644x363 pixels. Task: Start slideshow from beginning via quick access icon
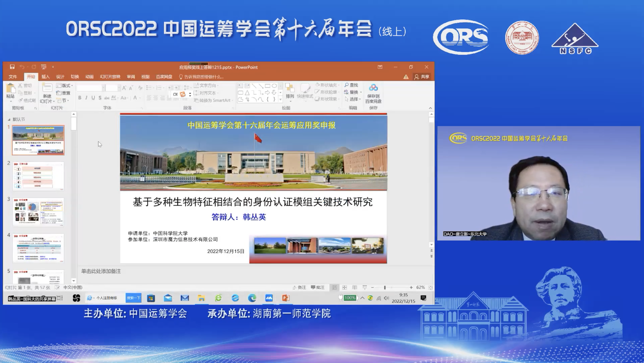click(44, 67)
